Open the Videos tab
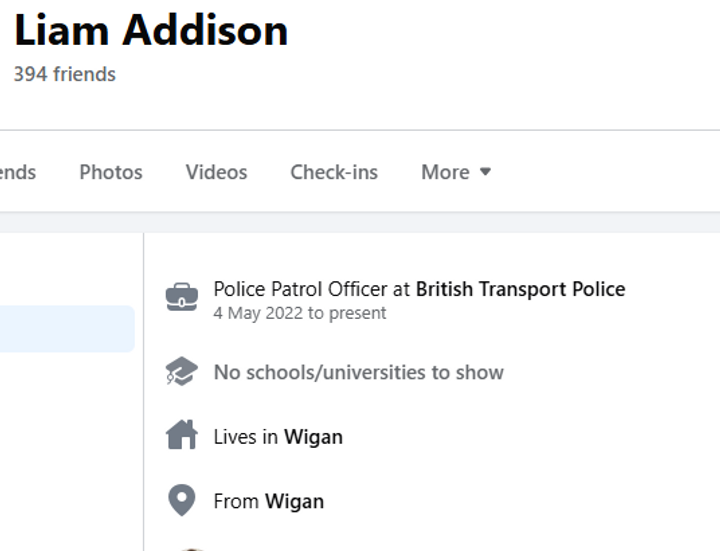720x551 pixels. pos(216,172)
